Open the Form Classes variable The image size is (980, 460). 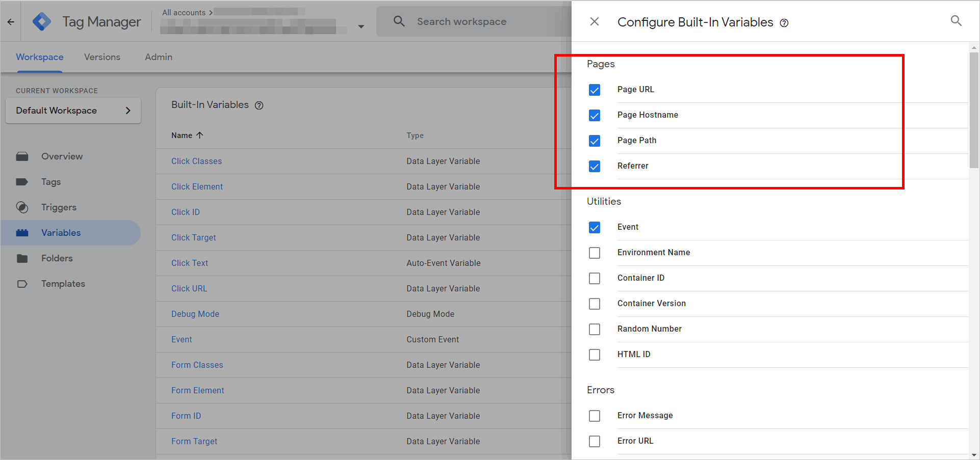click(x=197, y=365)
